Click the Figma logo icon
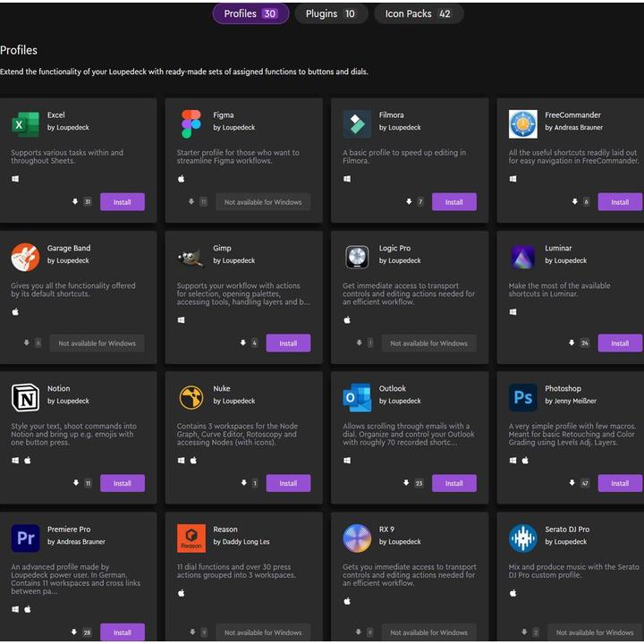Image resolution: width=644 pixels, height=644 pixels. (x=191, y=124)
